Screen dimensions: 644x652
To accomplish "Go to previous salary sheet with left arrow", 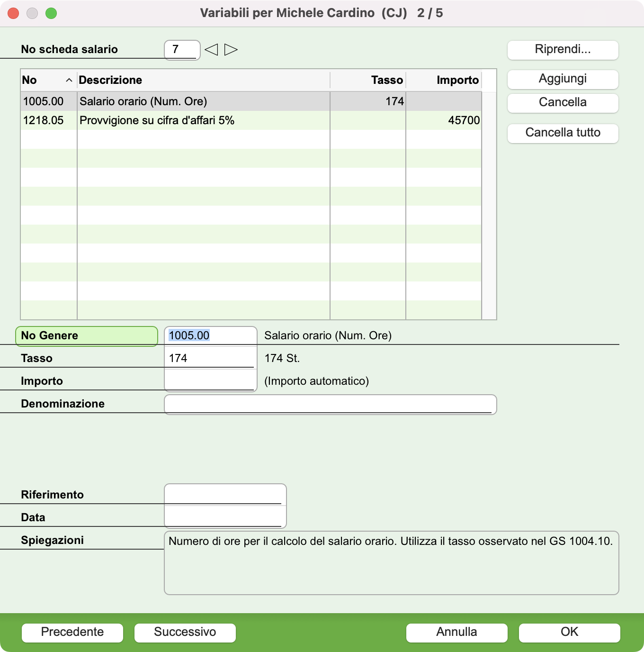I will point(211,49).
